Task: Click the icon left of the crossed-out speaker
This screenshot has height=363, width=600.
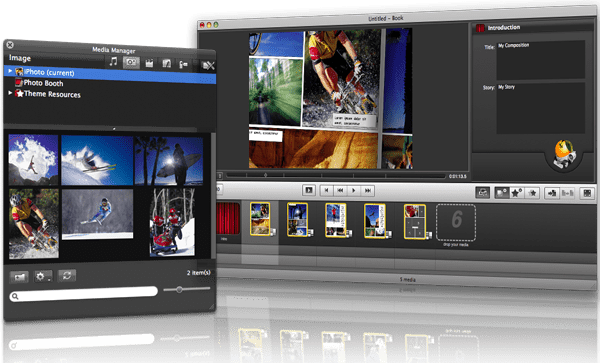Action: [184, 65]
